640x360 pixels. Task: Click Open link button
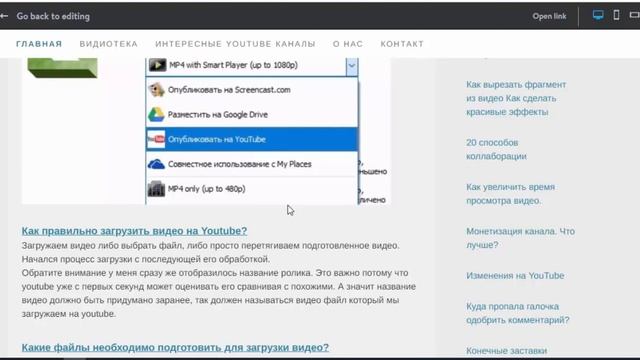tap(549, 16)
